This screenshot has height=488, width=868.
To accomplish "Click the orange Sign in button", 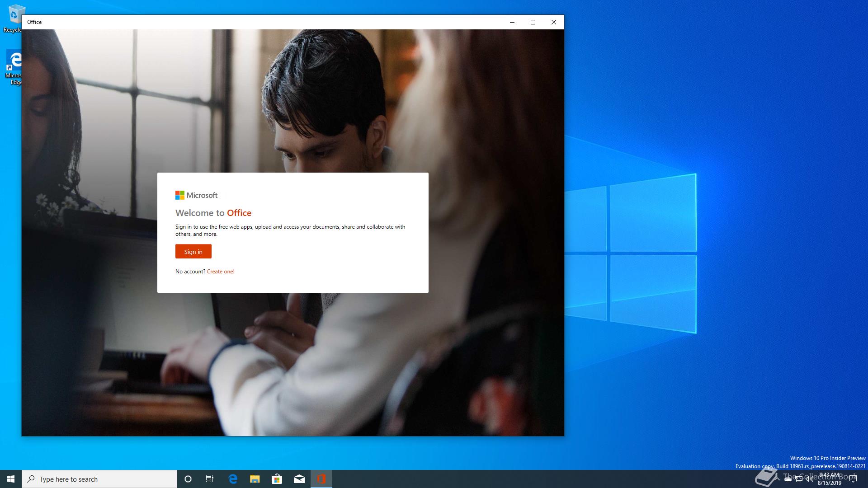I will click(x=193, y=252).
